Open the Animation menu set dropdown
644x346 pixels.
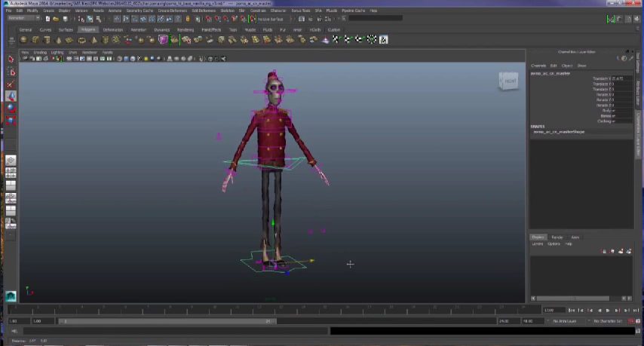point(23,17)
